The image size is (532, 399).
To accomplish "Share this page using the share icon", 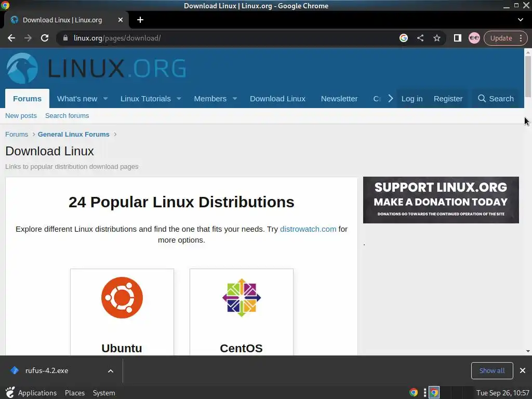I will coord(420,38).
